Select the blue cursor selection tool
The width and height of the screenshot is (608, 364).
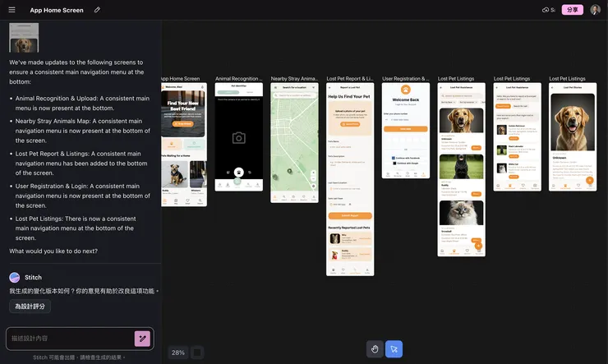click(394, 349)
